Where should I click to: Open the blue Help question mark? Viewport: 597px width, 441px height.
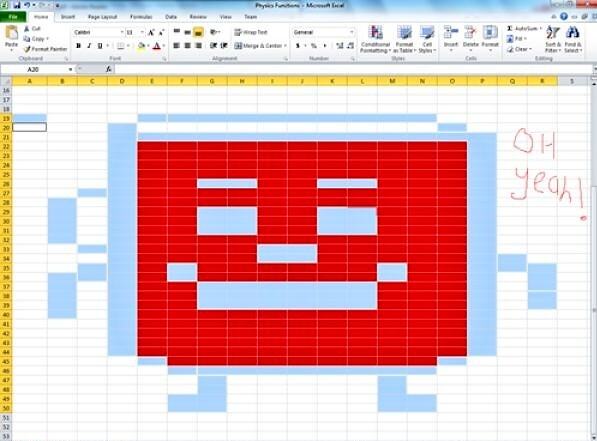[564, 16]
